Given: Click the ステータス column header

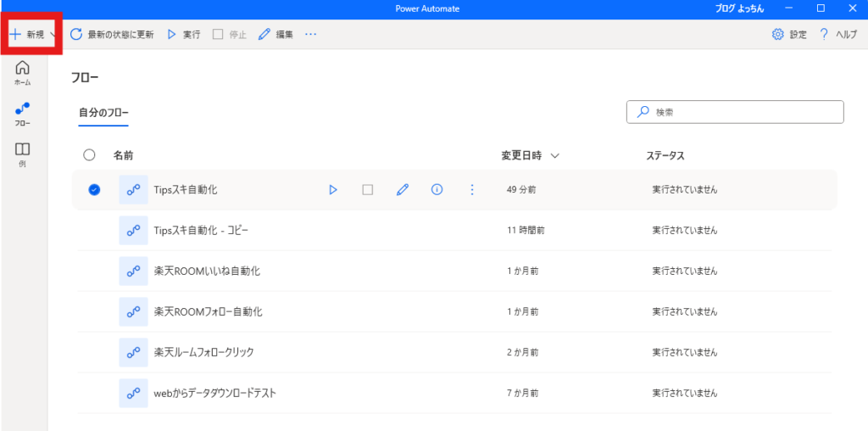Looking at the screenshot, I should coord(665,155).
